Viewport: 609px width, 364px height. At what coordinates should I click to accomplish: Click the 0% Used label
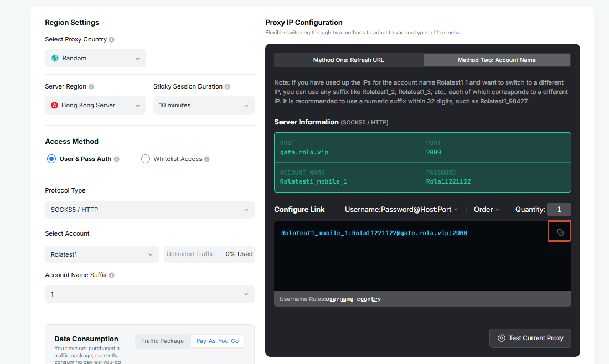tap(239, 254)
